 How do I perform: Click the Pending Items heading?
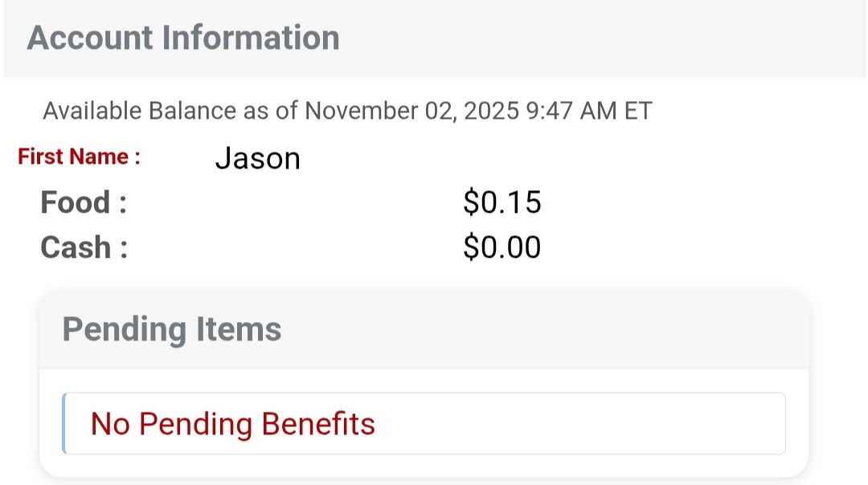click(x=172, y=329)
